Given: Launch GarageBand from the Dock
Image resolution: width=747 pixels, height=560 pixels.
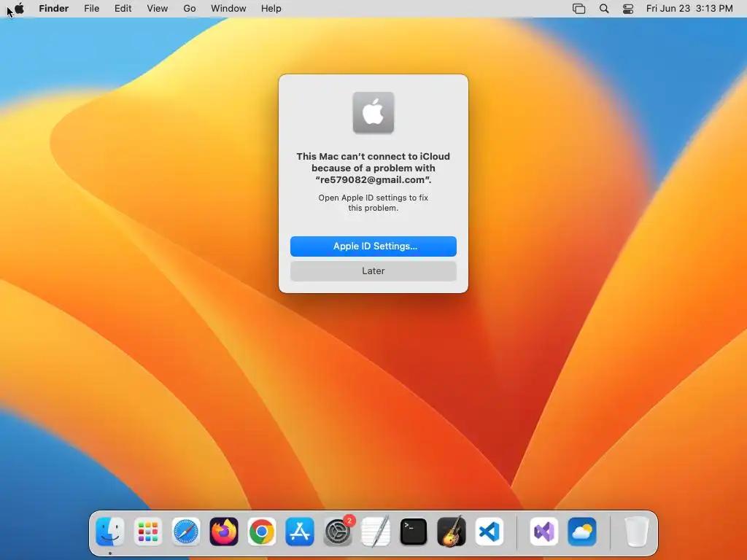Looking at the screenshot, I should pos(451,532).
